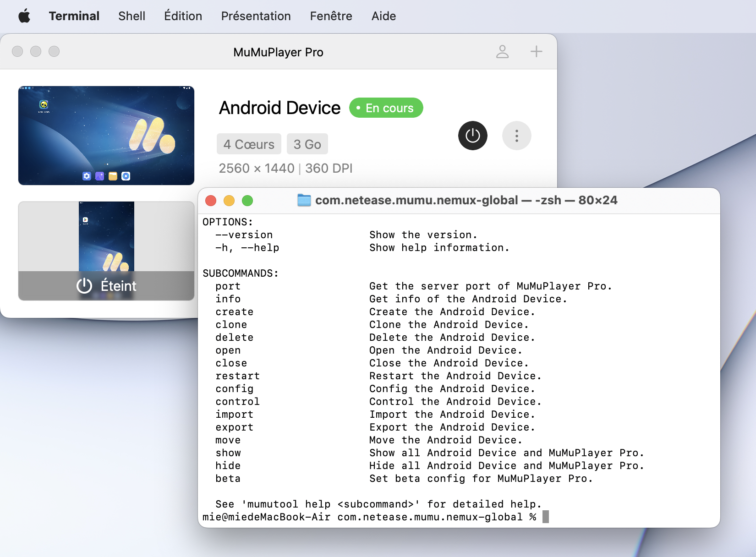Click 'Get the server port of MuMuPlayer Pro.'
The width and height of the screenshot is (756, 557).
pos(491,286)
